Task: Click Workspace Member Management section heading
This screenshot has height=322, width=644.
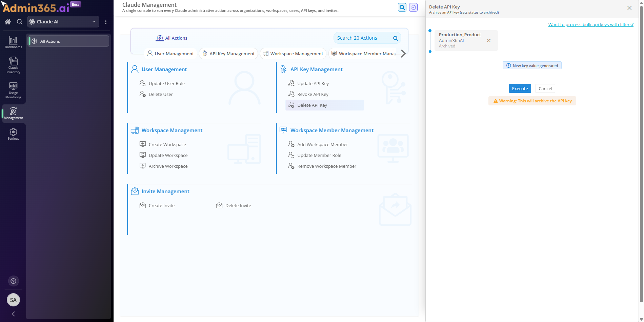Action: (332, 130)
